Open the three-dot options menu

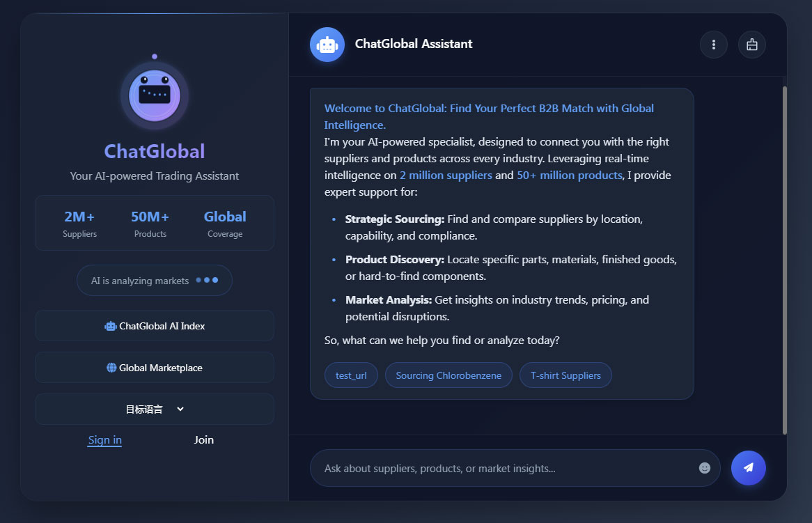tap(714, 45)
